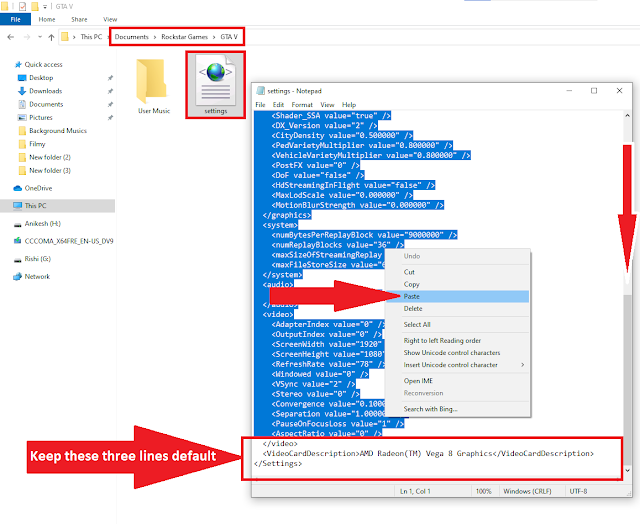Click GTA V in the address breadcrumb
The height and width of the screenshot is (524, 640).
click(x=229, y=37)
